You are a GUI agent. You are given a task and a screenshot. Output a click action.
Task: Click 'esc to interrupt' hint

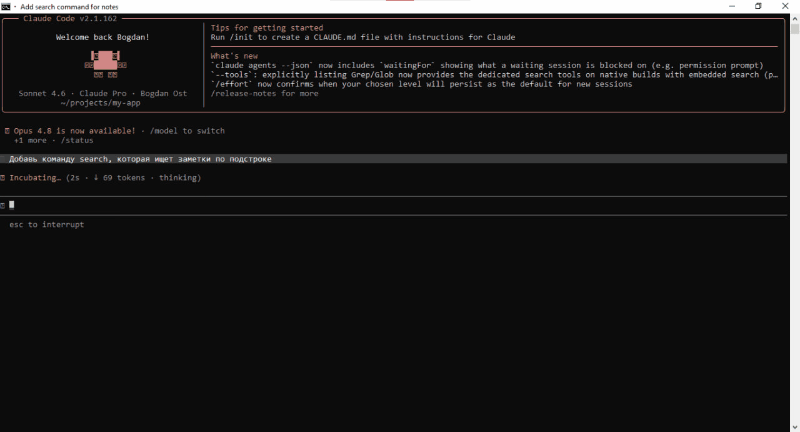pos(46,224)
